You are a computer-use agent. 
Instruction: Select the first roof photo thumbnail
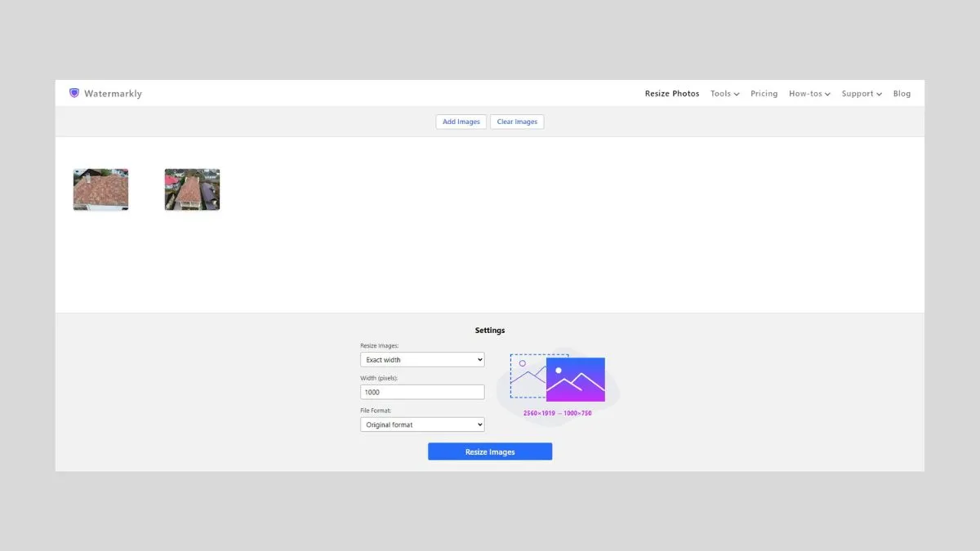100,189
